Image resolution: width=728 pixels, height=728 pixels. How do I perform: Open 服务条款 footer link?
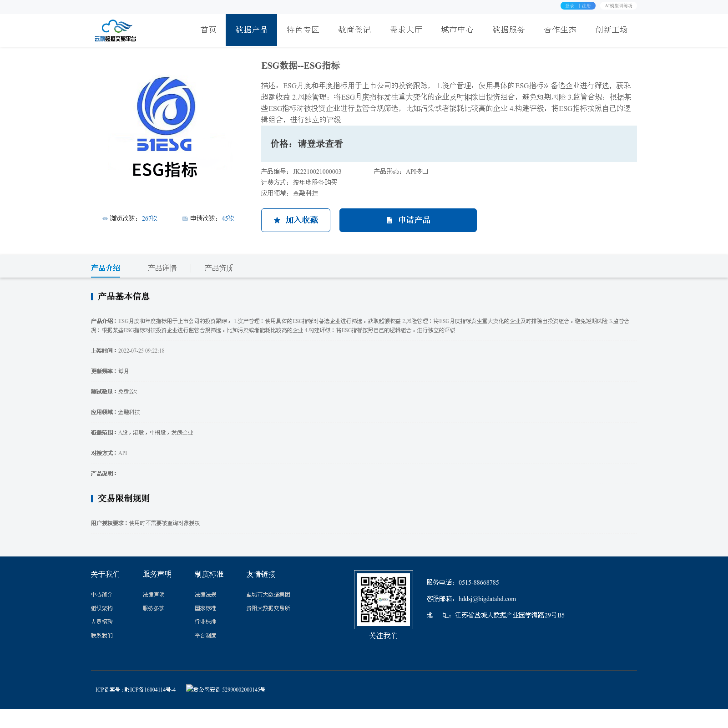coord(154,608)
